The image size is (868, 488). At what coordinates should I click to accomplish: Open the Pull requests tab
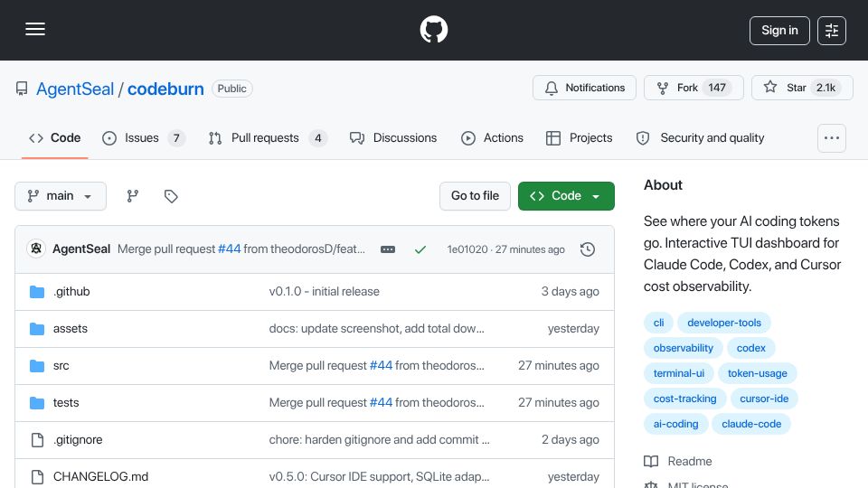(x=268, y=137)
